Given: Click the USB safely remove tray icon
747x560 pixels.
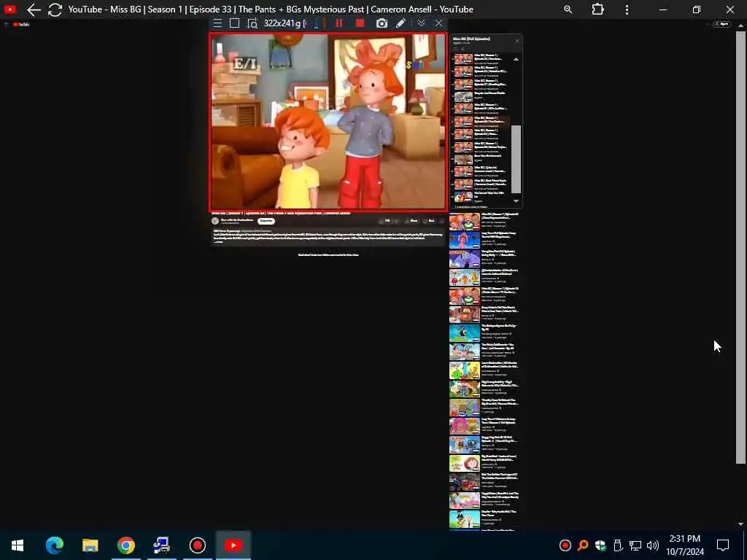Looking at the screenshot, I should pos(617,545).
